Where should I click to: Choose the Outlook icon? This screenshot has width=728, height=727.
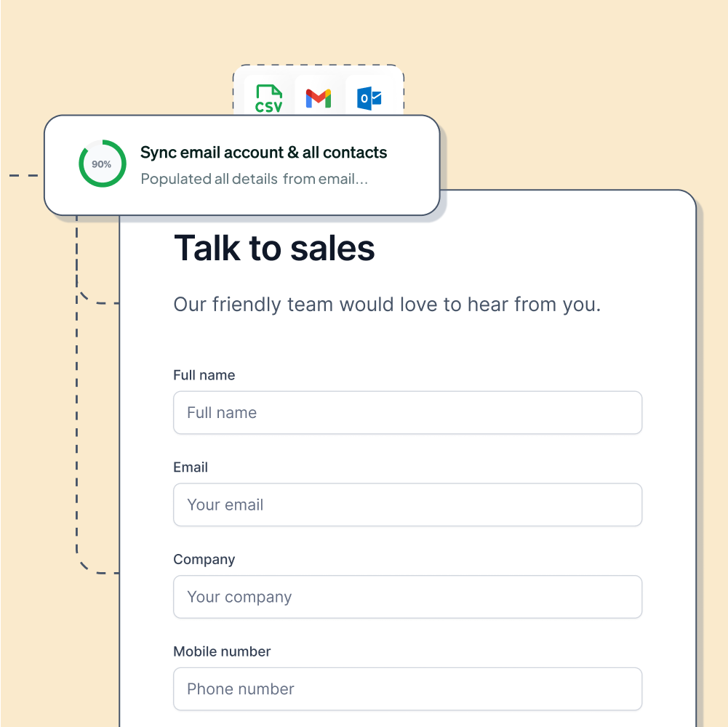(369, 98)
